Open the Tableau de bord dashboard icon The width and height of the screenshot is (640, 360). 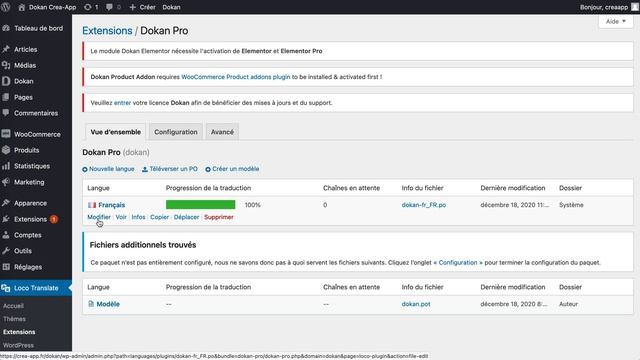click(6, 28)
